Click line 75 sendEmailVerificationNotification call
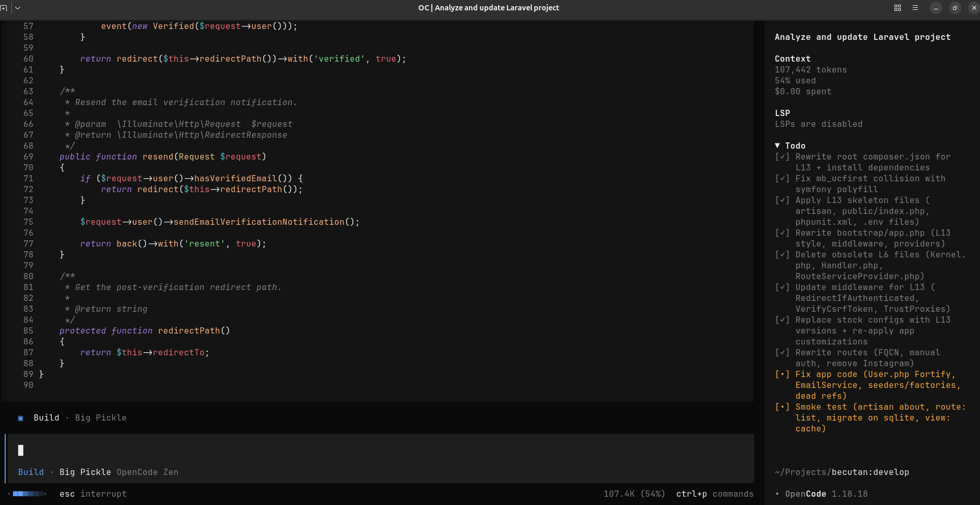The width and height of the screenshot is (980, 505). pyautogui.click(x=220, y=222)
